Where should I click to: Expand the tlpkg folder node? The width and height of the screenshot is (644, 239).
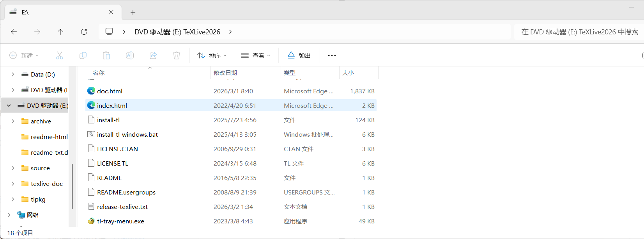coord(13,199)
